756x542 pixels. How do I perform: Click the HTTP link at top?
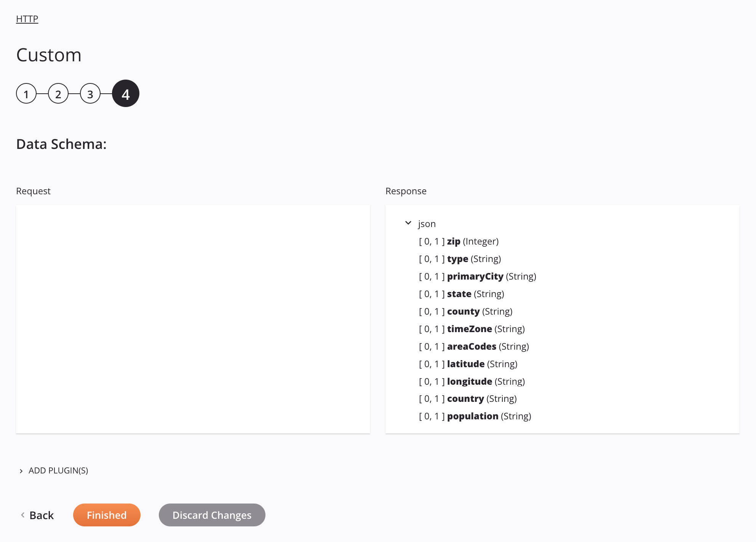tap(27, 18)
